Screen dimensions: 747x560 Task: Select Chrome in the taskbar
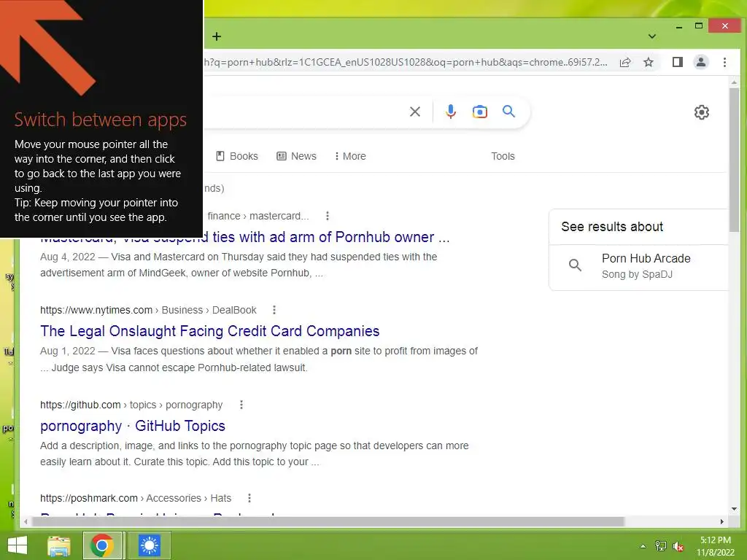pos(102,545)
